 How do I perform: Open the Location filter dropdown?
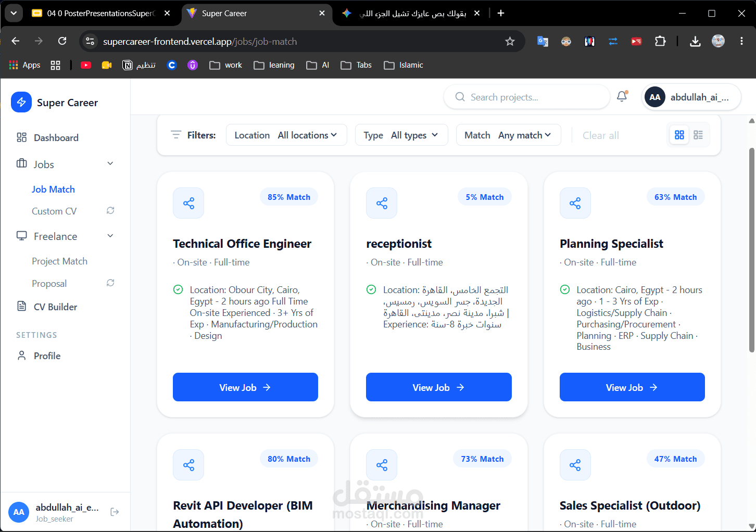point(286,135)
